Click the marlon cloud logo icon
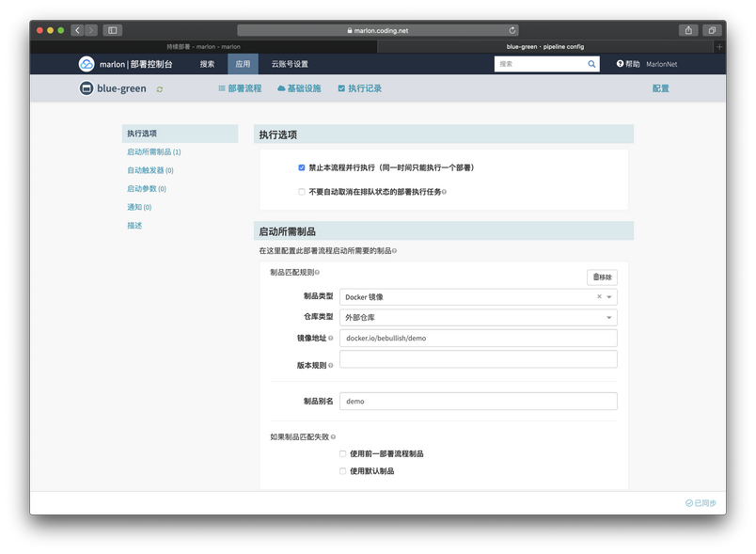756x554 pixels. 87,64
